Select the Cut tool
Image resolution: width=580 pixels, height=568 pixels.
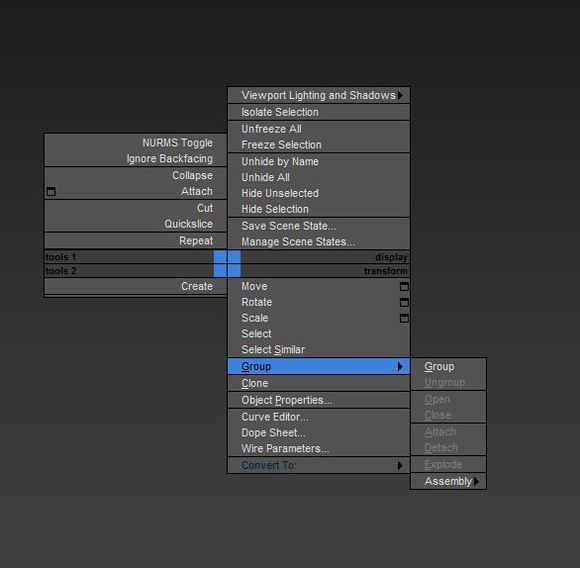(136, 208)
